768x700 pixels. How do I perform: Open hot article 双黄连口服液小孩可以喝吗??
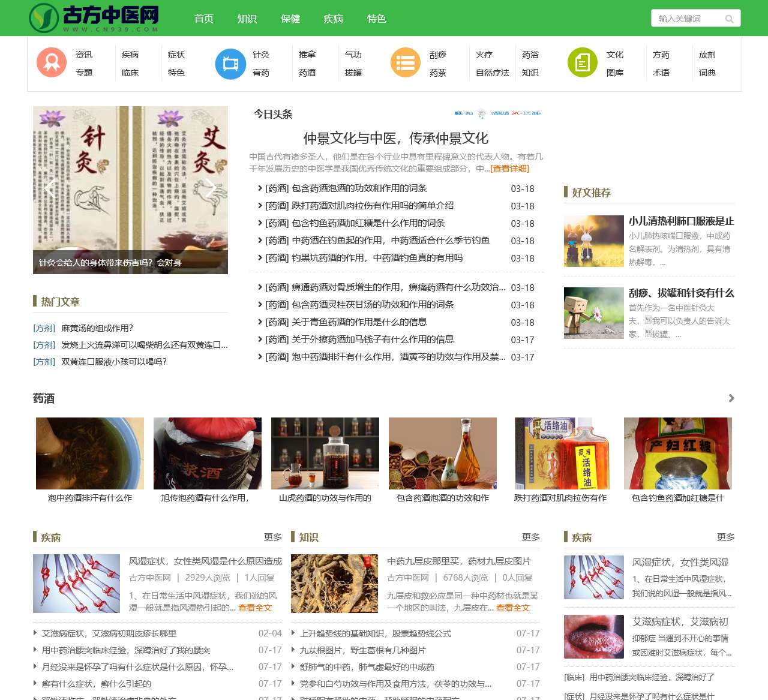point(114,362)
